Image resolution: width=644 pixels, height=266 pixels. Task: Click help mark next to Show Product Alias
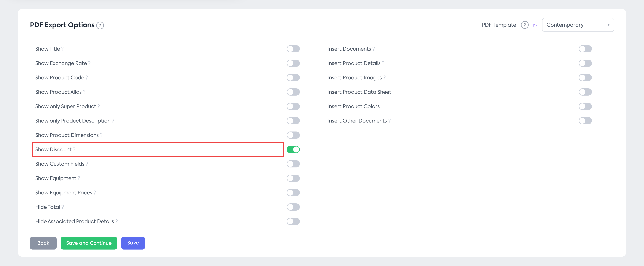[x=84, y=92]
